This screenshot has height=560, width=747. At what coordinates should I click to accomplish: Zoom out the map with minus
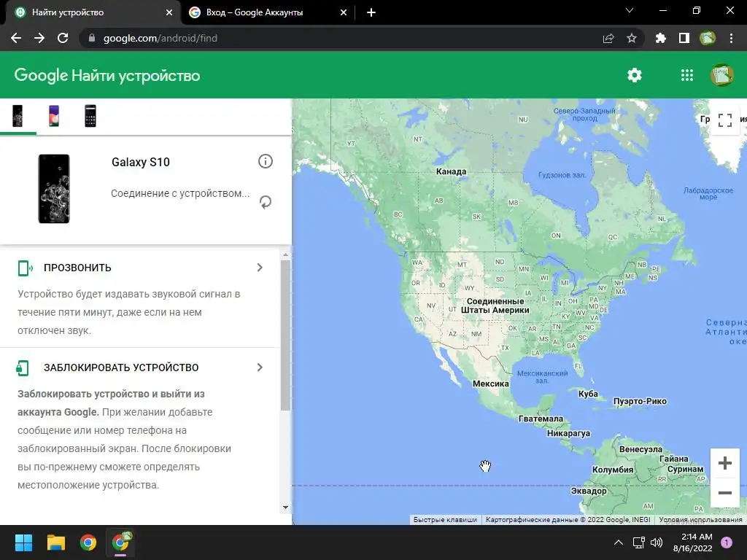pos(724,493)
